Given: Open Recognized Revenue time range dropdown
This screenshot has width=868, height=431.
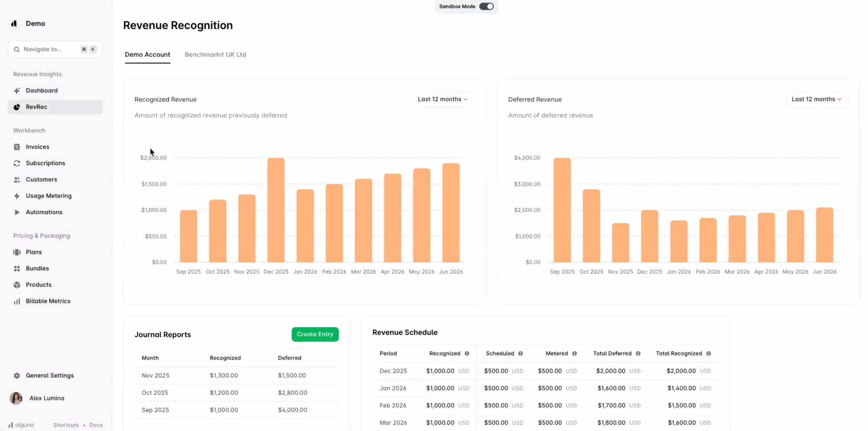Looking at the screenshot, I should coord(443,99).
